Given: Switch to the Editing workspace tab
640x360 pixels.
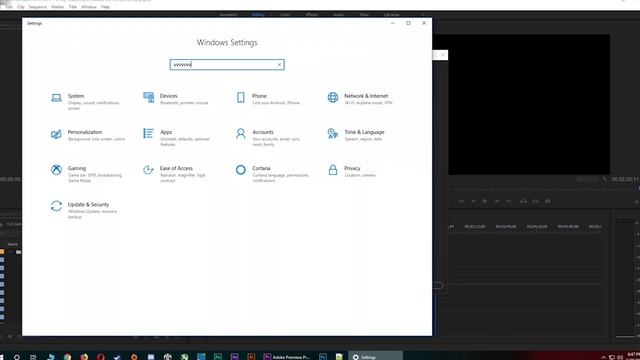Looking at the screenshot, I should 258,15.
